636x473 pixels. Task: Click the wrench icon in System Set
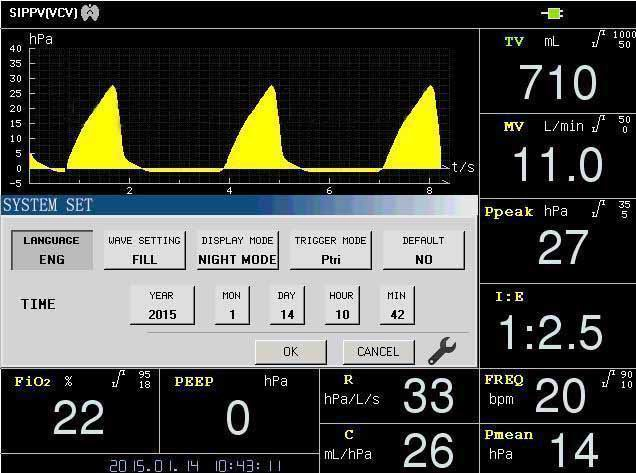click(x=442, y=350)
